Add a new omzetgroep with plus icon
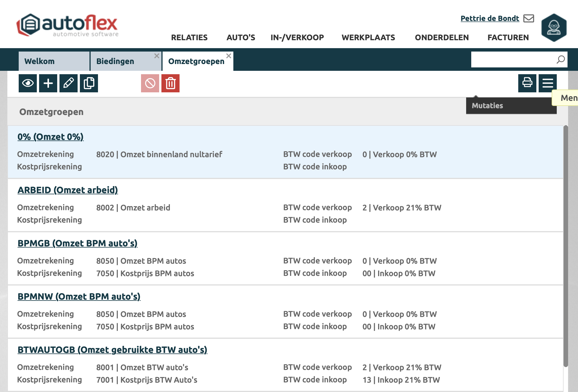 48,83
